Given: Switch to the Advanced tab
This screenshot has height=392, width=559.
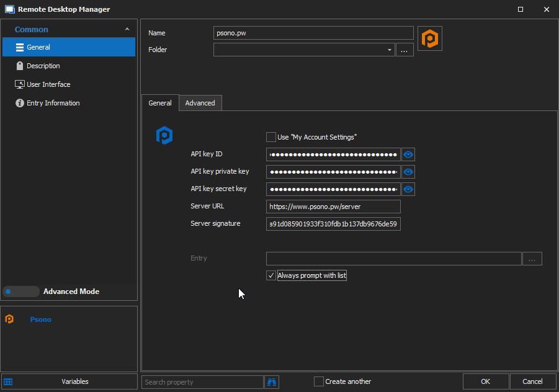Looking at the screenshot, I should 200,102.
